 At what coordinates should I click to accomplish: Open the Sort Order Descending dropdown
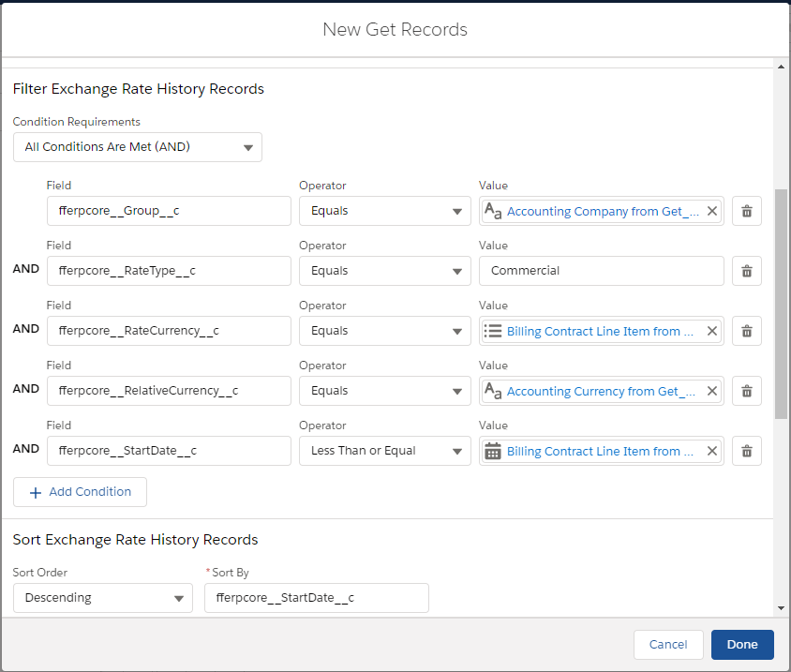click(x=102, y=598)
